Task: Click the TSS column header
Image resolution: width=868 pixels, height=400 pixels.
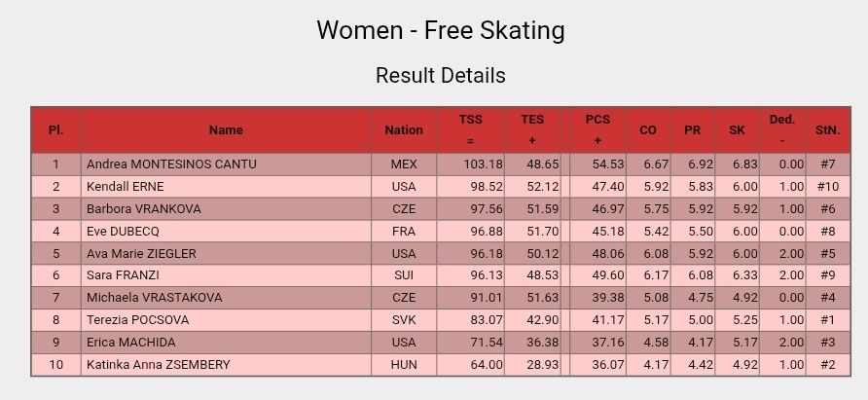Action: tap(471, 130)
